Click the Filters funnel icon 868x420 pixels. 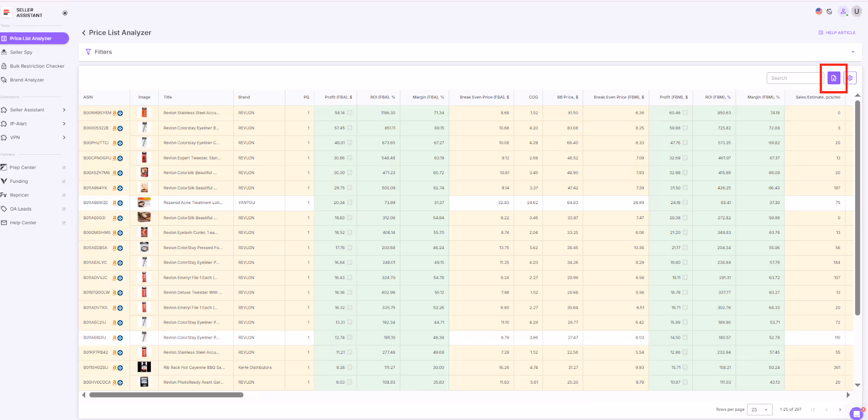pyautogui.click(x=88, y=52)
